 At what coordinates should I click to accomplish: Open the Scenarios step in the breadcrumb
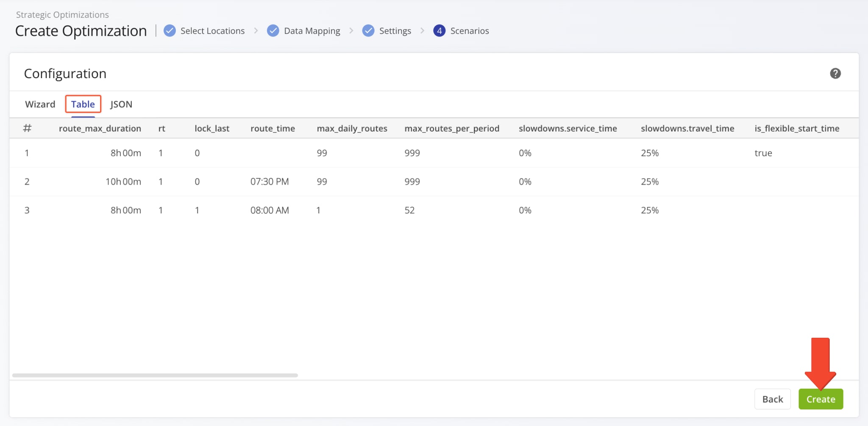tap(470, 31)
